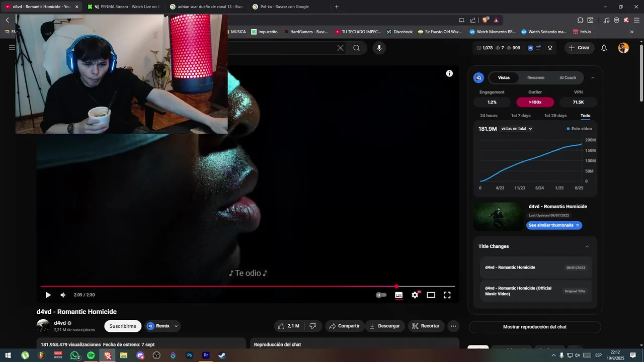Like the video (2,1 M)
Image resolution: width=644 pixels, height=362 pixels.
pyautogui.click(x=289, y=326)
